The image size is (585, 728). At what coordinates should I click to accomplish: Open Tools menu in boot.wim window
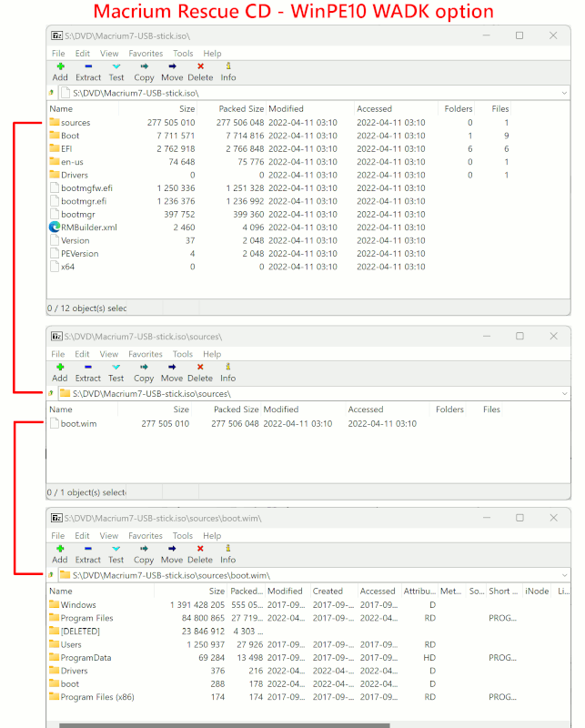pyautogui.click(x=183, y=535)
